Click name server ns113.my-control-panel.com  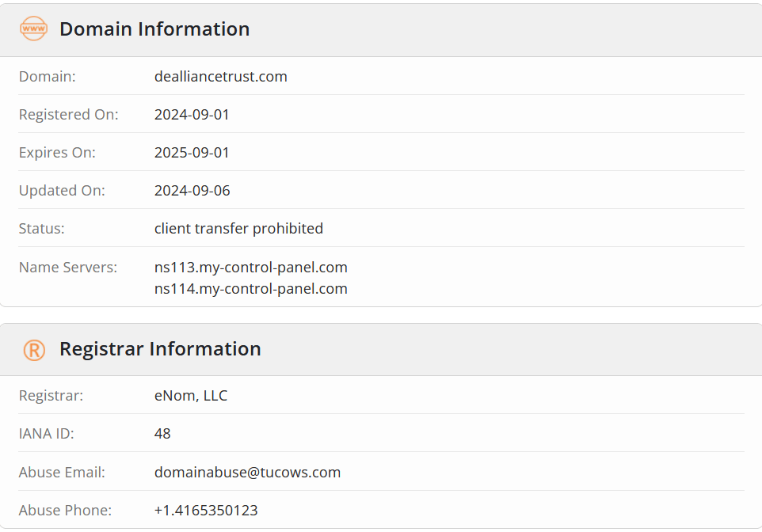point(251,268)
